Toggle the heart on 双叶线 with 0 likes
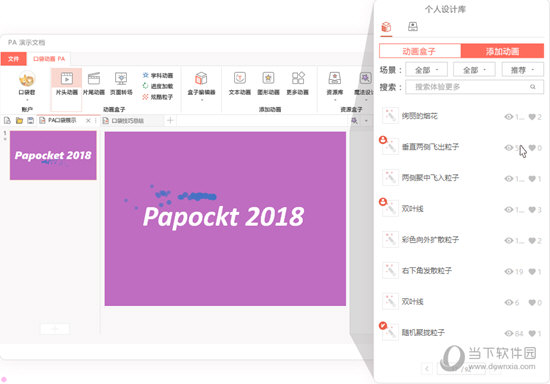This screenshot has width=550, height=384. click(532, 302)
